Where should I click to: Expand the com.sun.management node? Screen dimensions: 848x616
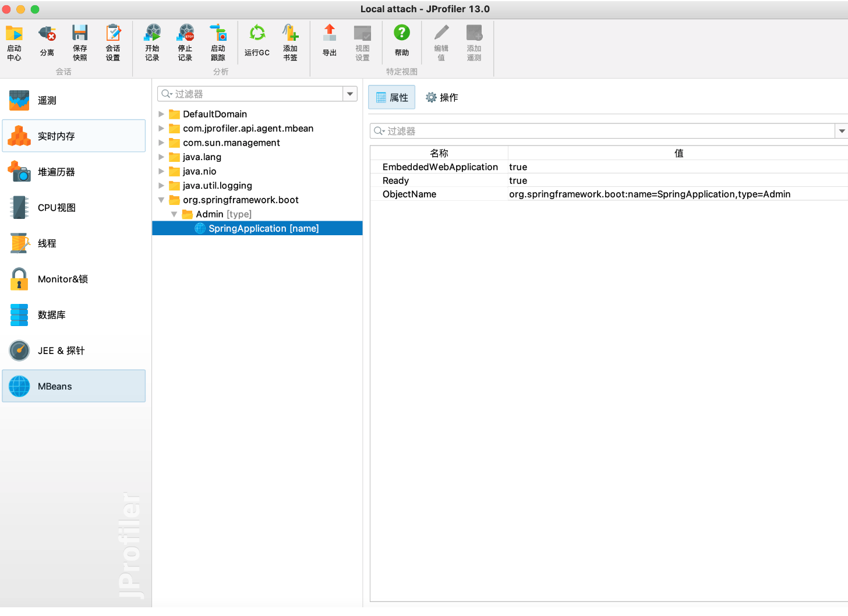[x=161, y=143]
